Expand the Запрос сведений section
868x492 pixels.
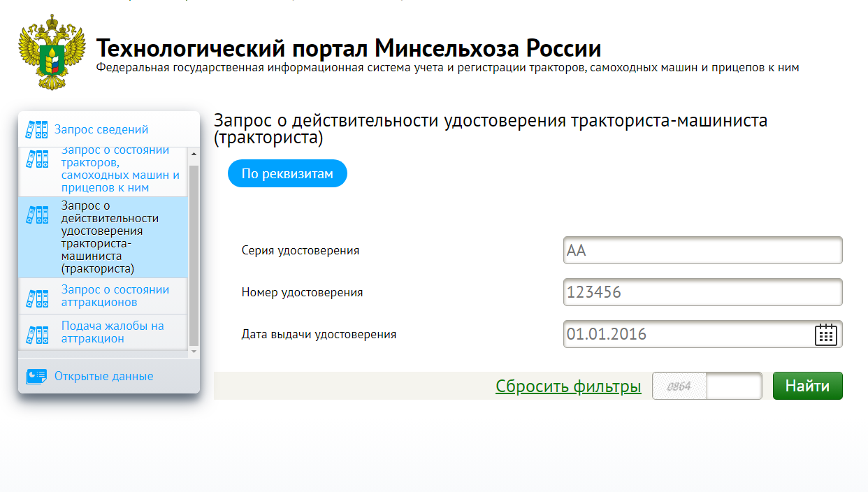point(101,129)
